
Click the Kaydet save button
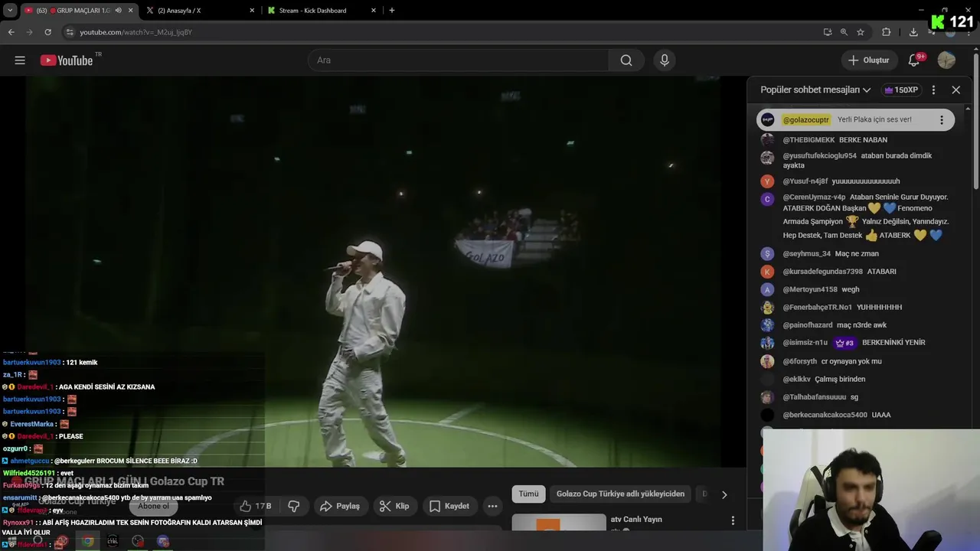[449, 506]
